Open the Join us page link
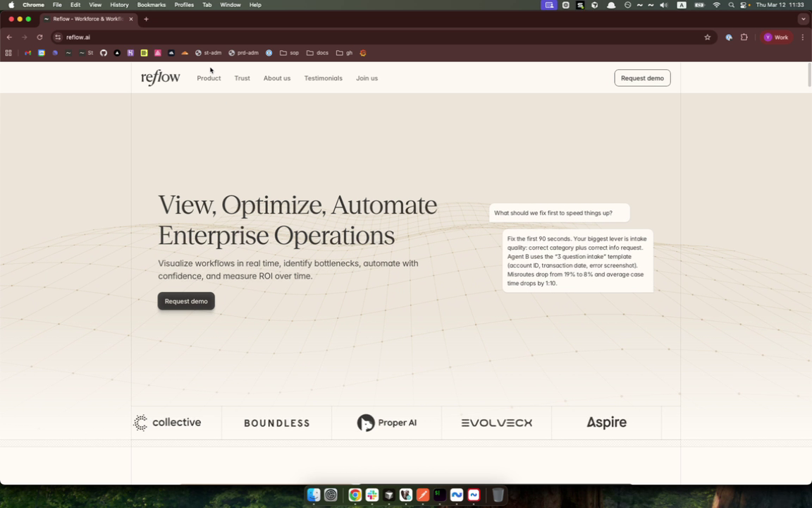This screenshot has width=812, height=508. click(367, 78)
